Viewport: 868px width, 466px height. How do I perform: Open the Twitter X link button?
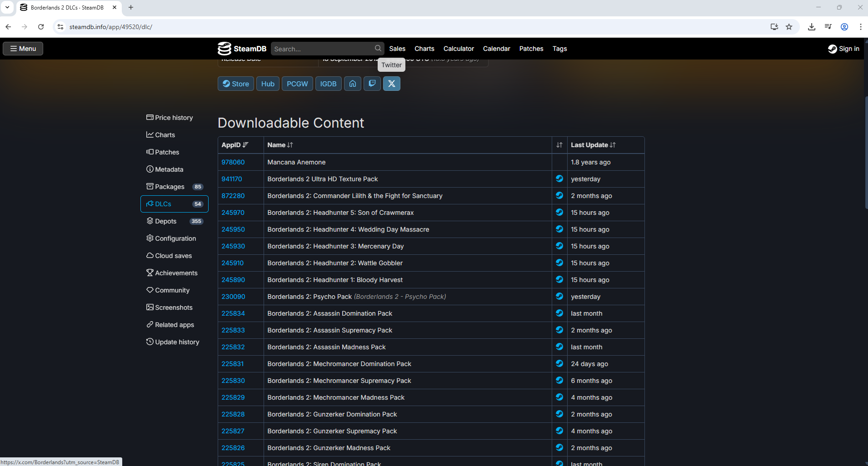(x=391, y=84)
